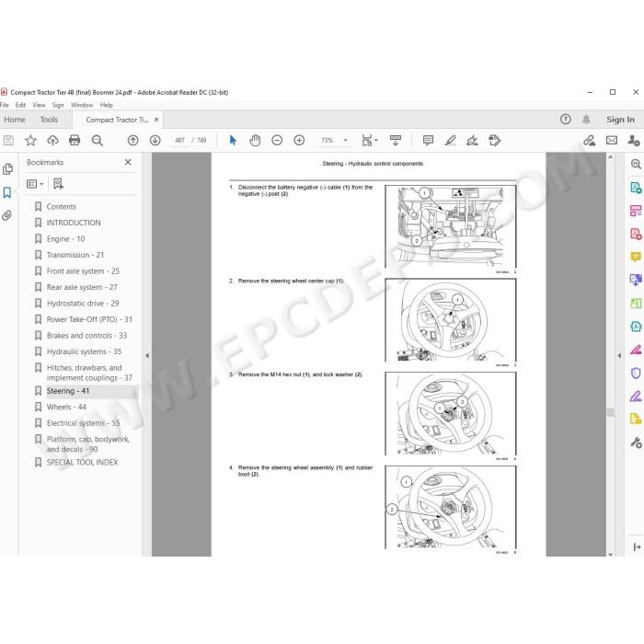Switch to the Tools tab
The image size is (644, 644).
49,120
